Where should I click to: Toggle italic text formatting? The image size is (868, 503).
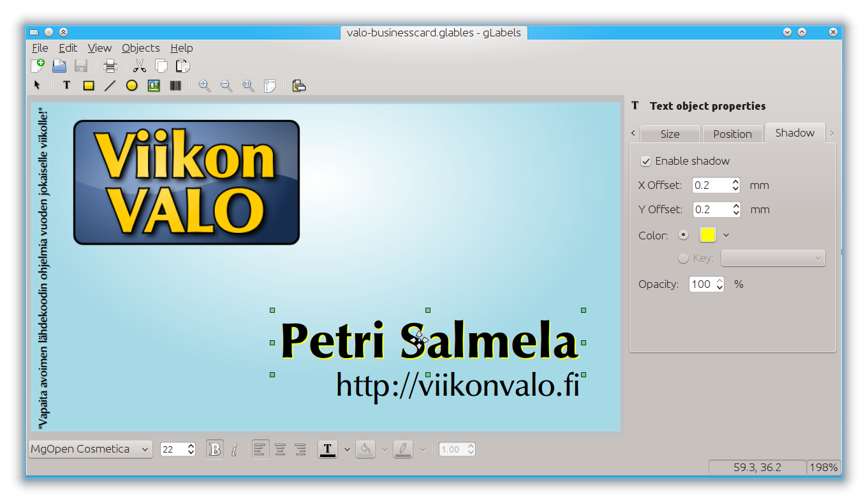coord(235,449)
